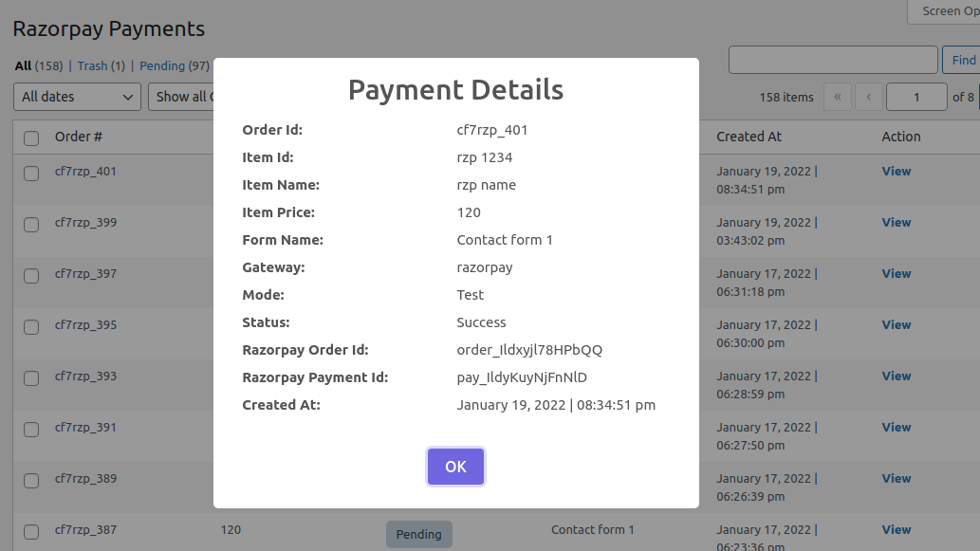Tick the checkbox for order cf7rzp_391
The image size is (980, 551).
pos(31,430)
